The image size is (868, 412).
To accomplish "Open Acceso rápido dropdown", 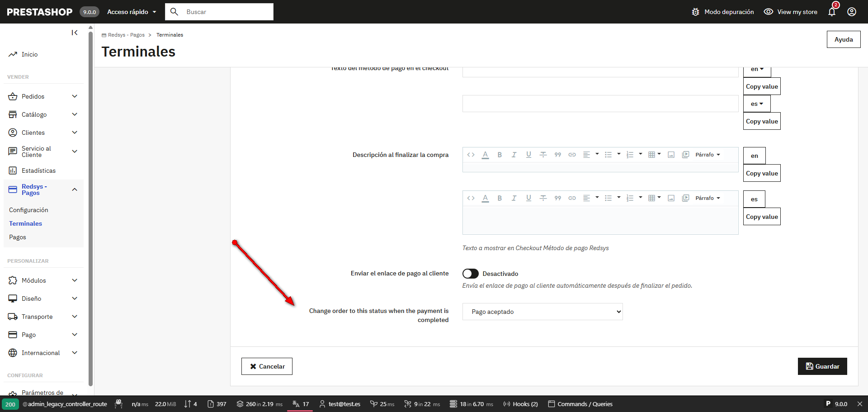I will pos(132,12).
